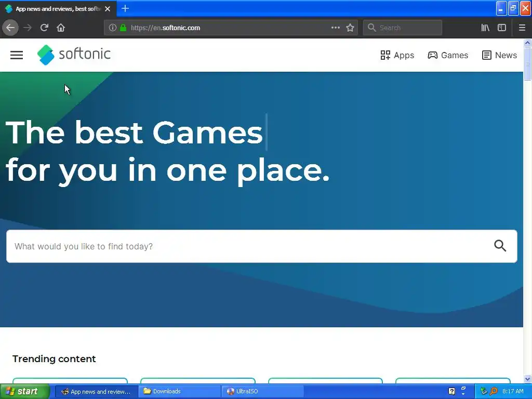Open the Firefox library icon
The image size is (532, 399).
pos(485,28)
